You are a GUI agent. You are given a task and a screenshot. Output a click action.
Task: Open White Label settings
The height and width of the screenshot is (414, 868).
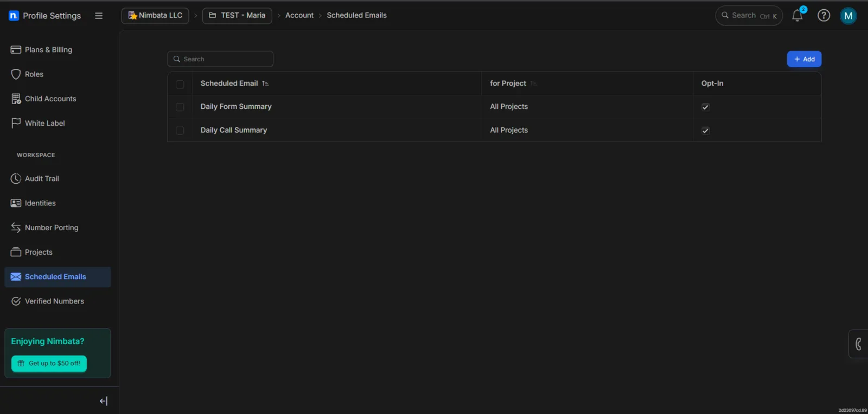point(58,123)
